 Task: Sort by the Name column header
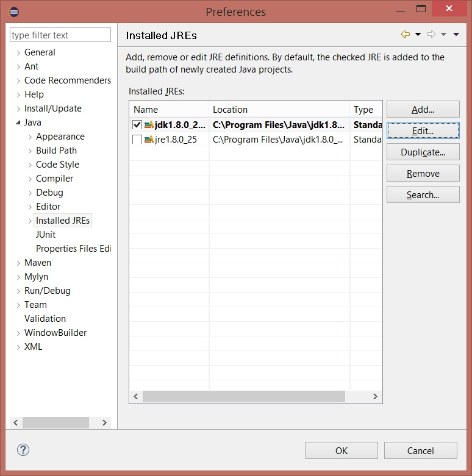click(x=169, y=109)
